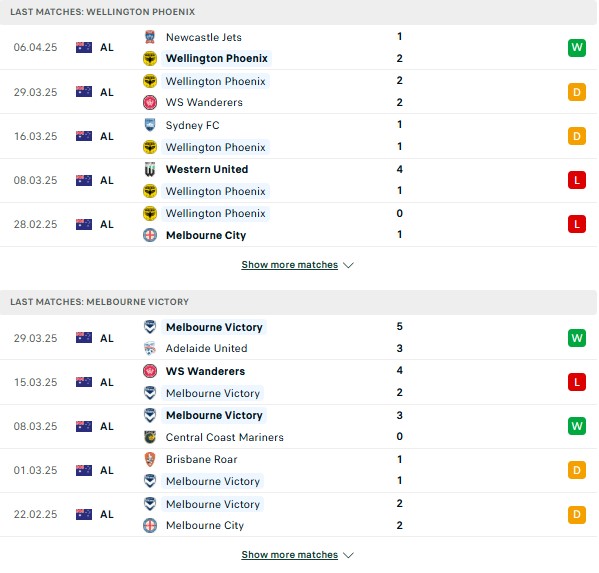The image size is (599, 573).
Task: Open the 22.02.25 Melbourne Victory match row
Action: [x=298, y=515]
